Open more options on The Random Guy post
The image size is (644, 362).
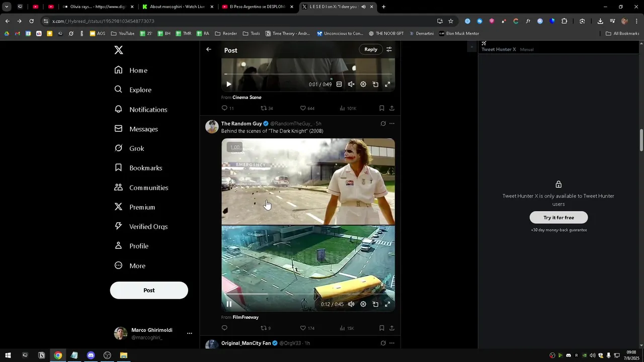(x=392, y=124)
